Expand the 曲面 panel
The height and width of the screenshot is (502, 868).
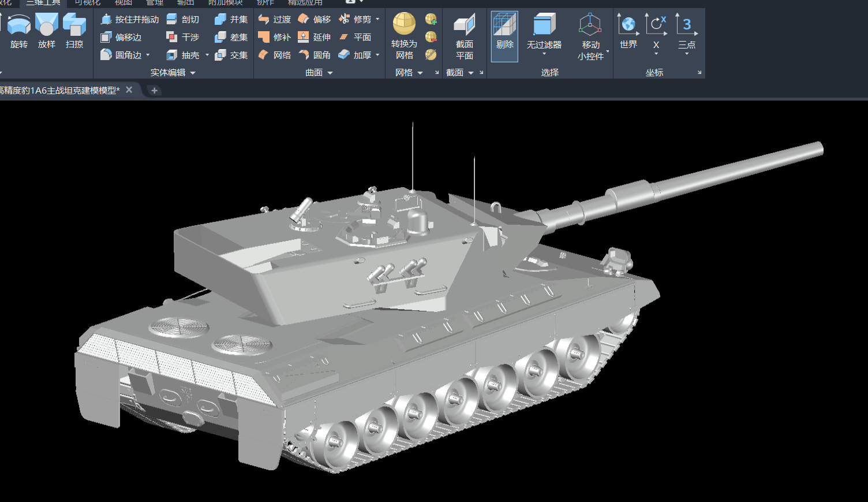319,73
